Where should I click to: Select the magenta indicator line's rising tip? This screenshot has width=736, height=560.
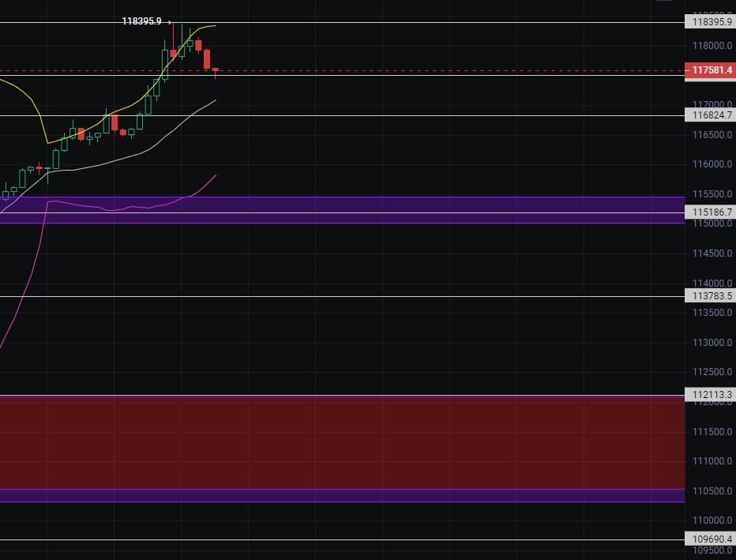pyautogui.click(x=214, y=176)
